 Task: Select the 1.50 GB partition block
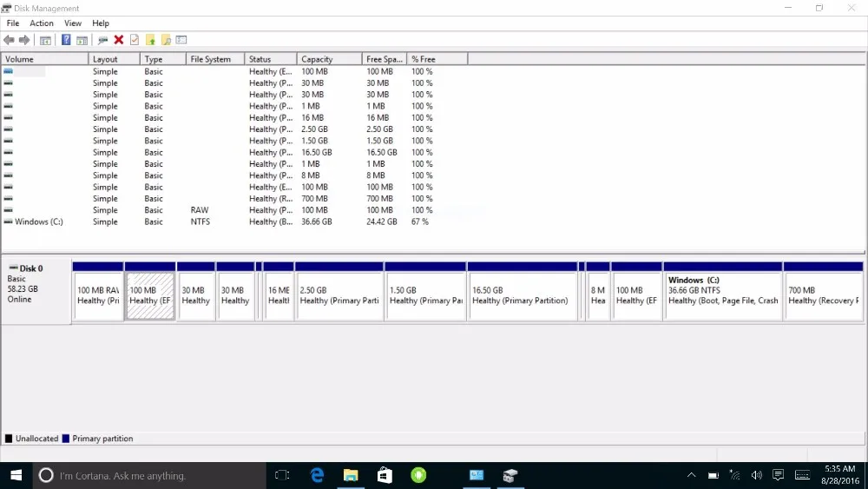425,291
